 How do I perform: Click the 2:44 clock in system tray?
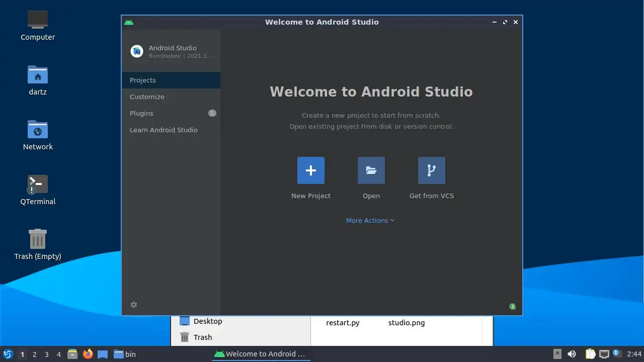(634, 354)
